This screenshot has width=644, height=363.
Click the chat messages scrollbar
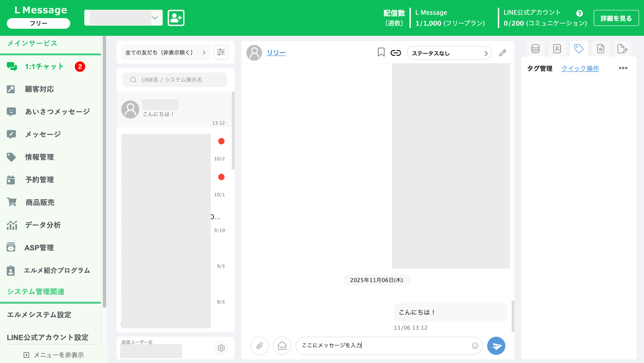[513, 316]
